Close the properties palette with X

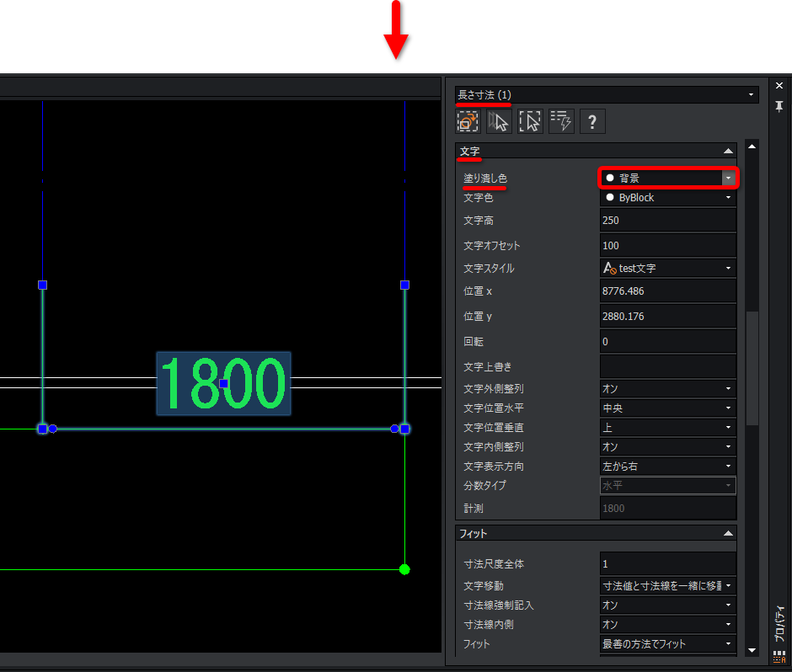click(779, 86)
